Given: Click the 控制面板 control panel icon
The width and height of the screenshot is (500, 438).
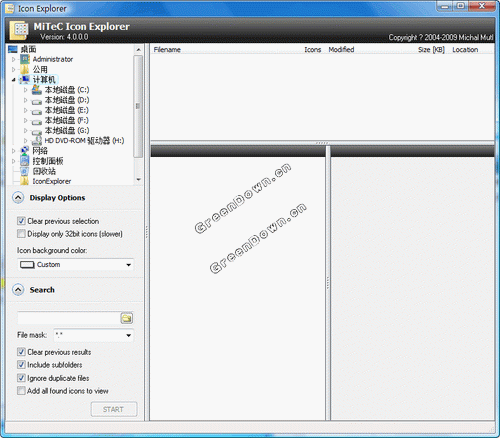Looking at the screenshot, I should [x=25, y=161].
